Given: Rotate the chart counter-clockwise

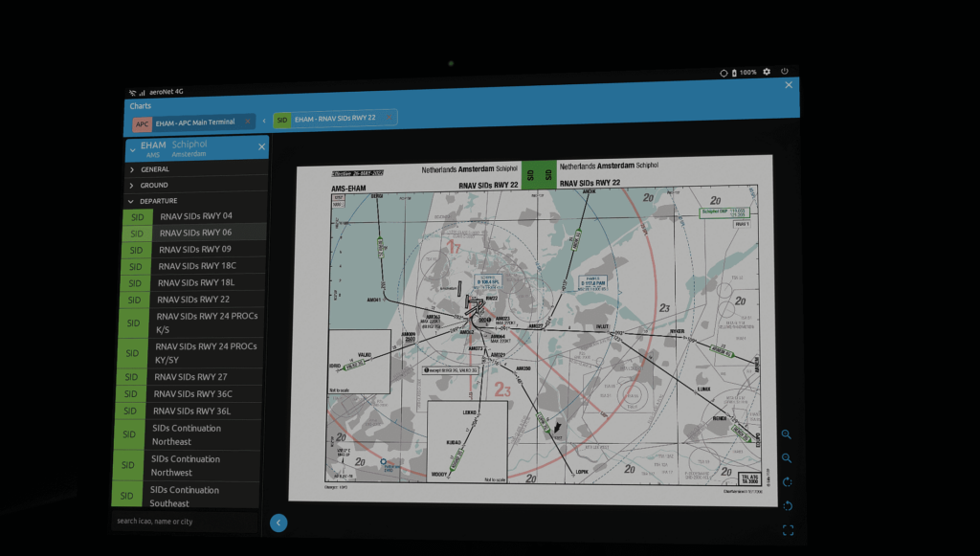Looking at the screenshot, I should pyautogui.click(x=789, y=505).
